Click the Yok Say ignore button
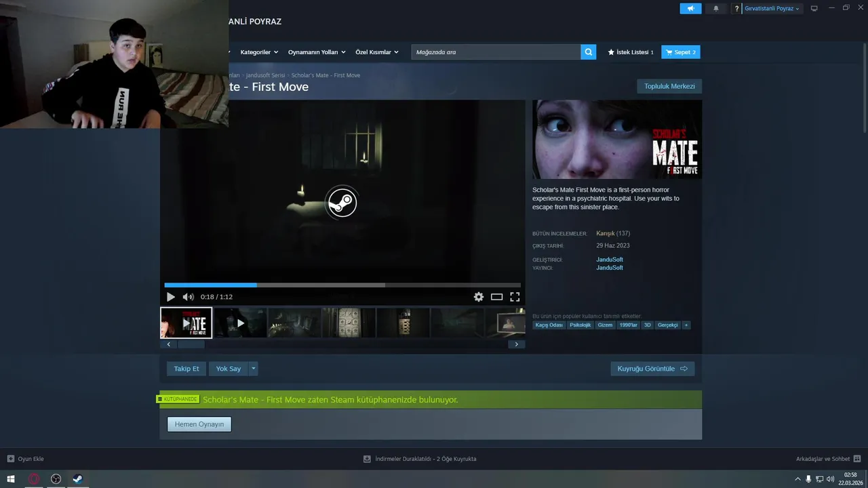Image resolution: width=868 pixels, height=488 pixels. [229, 369]
